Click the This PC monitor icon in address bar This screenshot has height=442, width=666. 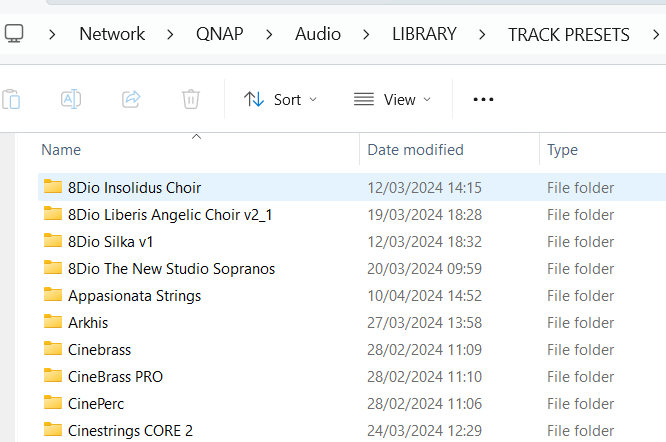coord(14,34)
